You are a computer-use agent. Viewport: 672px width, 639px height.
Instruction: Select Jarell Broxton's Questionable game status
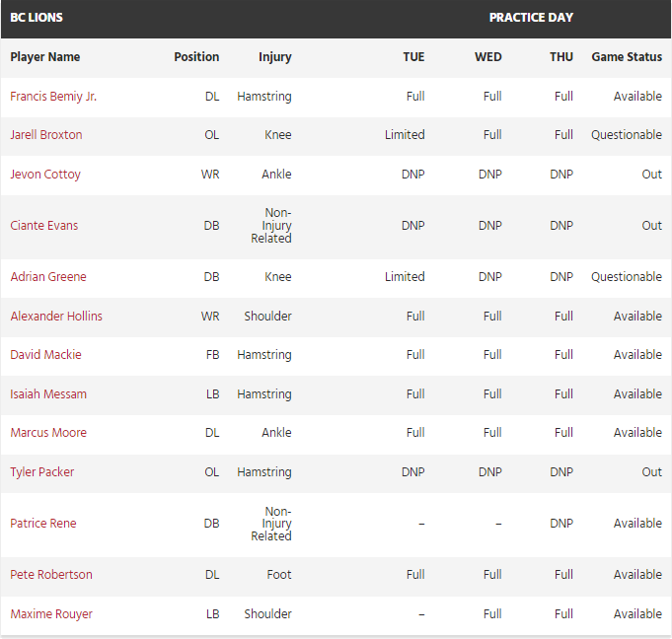tap(627, 135)
